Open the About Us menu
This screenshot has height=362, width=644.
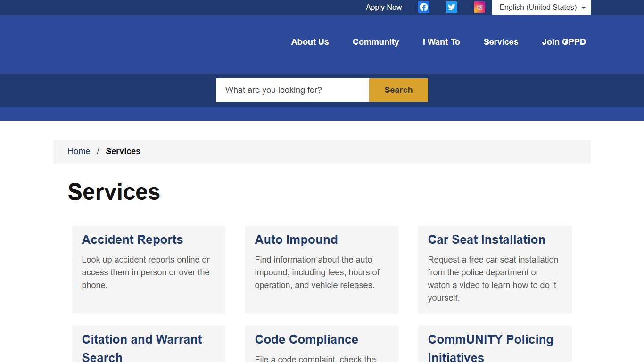310,42
